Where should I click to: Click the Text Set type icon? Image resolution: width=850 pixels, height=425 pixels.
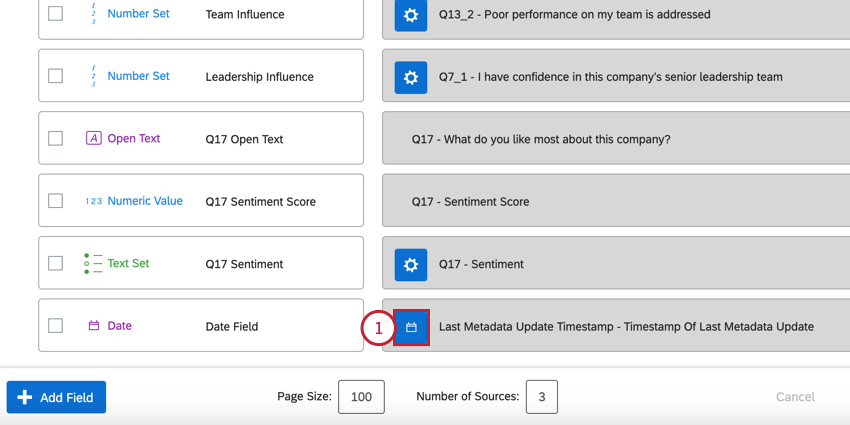point(94,264)
